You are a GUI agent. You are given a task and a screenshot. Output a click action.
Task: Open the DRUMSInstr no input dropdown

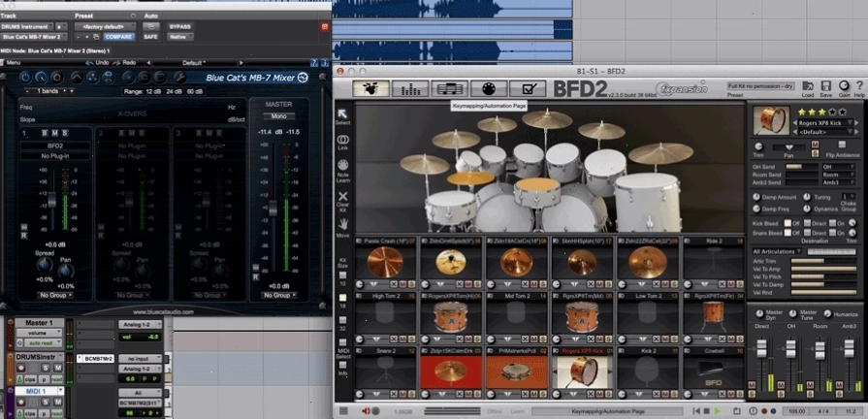tap(140, 359)
